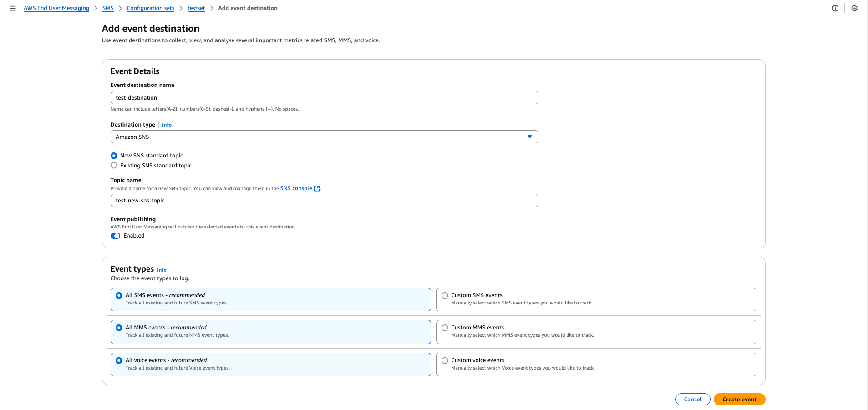Go to testset breadcrumb
This screenshot has height=410, width=868.
[196, 8]
